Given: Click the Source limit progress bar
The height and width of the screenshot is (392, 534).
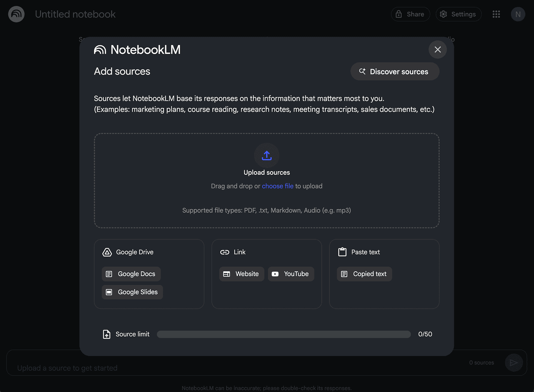Looking at the screenshot, I should (x=284, y=334).
